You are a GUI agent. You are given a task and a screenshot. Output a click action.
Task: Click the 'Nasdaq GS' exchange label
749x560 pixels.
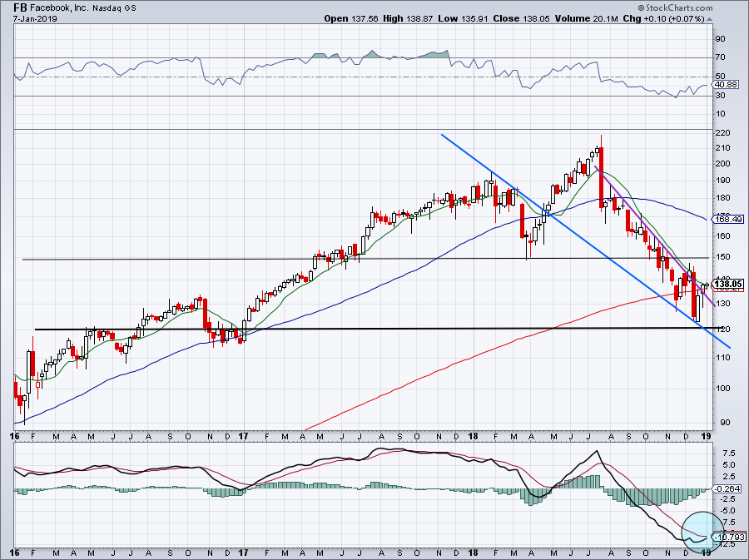click(x=115, y=8)
